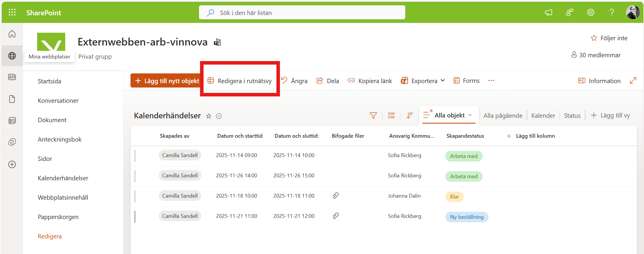The image size is (644, 254).
Task: Toggle the Information pane
Action: pyautogui.click(x=599, y=81)
